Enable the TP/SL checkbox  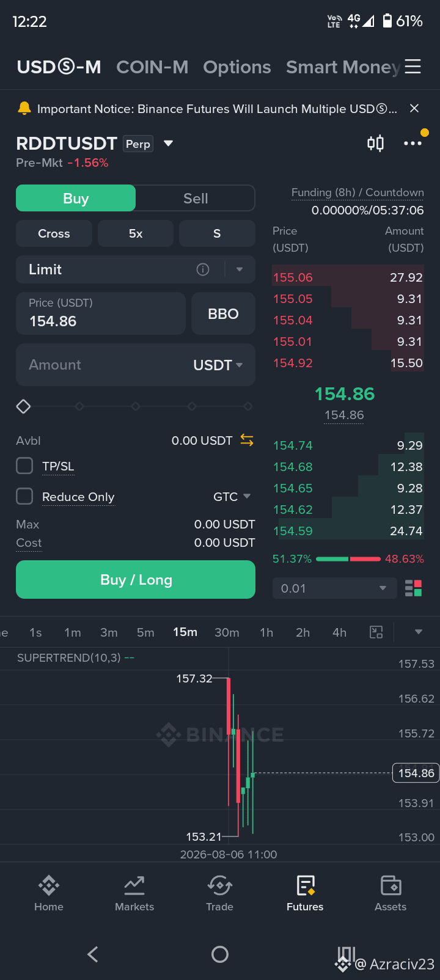(x=24, y=466)
